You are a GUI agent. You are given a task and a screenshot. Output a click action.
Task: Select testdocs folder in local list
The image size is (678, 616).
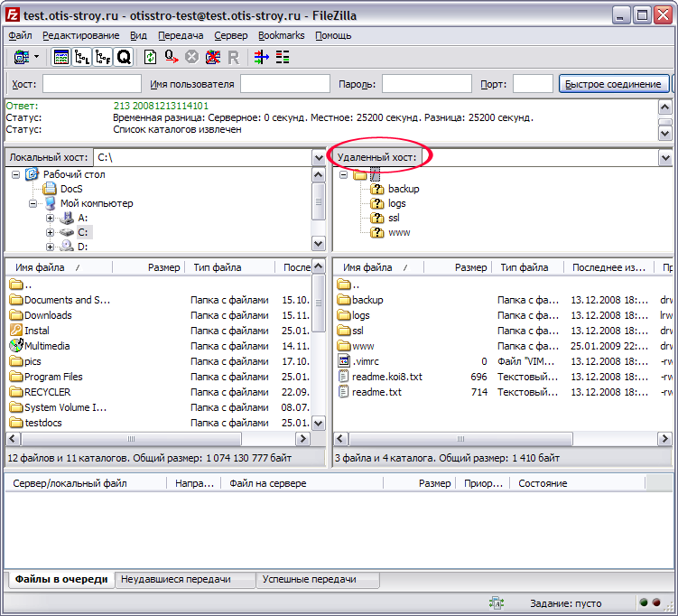click(42, 423)
